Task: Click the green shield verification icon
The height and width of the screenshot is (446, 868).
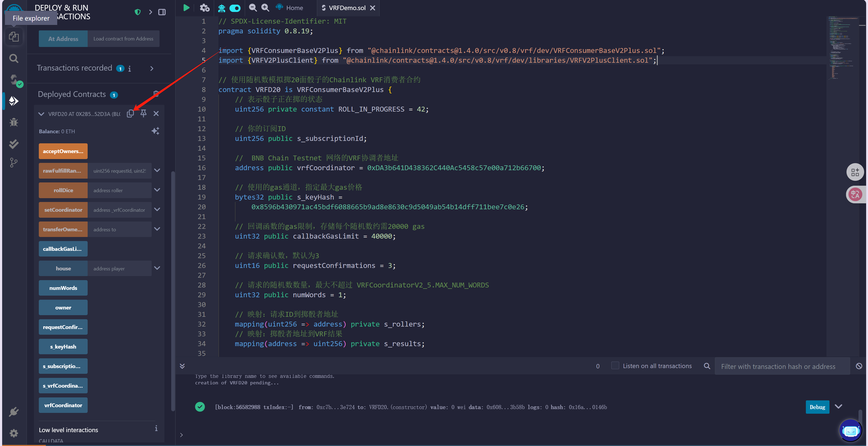Action: point(138,12)
